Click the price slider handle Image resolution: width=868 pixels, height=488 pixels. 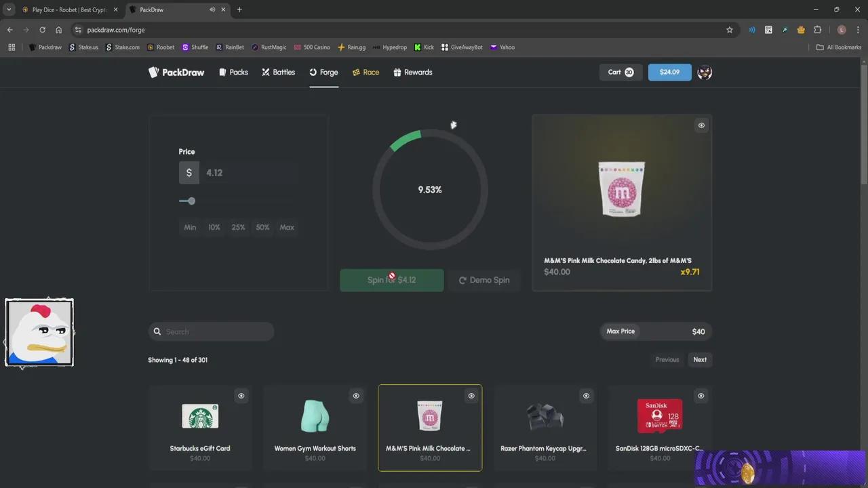click(191, 201)
